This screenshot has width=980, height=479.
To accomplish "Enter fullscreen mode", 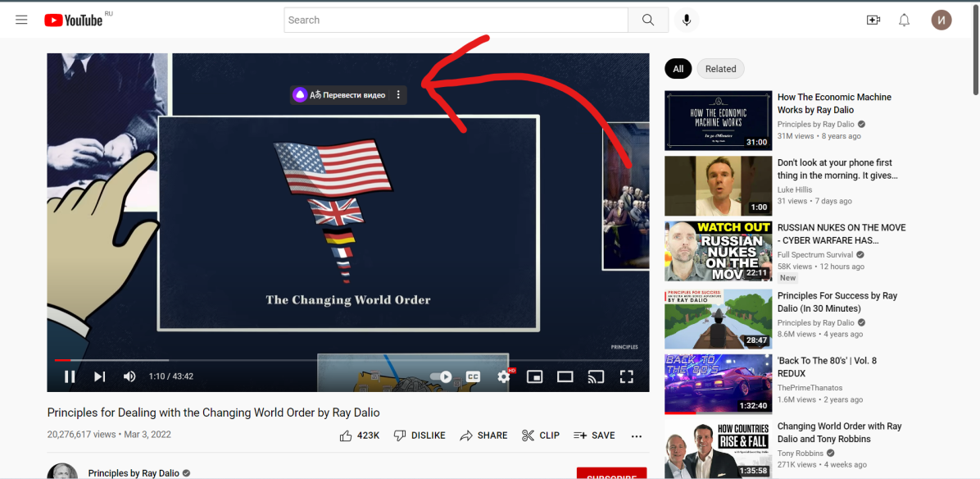I will tap(626, 376).
